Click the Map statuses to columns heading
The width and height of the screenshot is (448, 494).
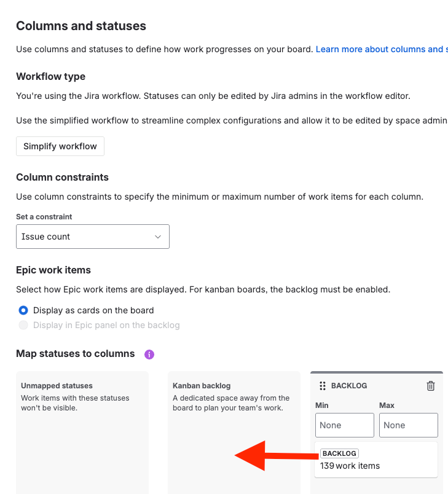[76, 354]
